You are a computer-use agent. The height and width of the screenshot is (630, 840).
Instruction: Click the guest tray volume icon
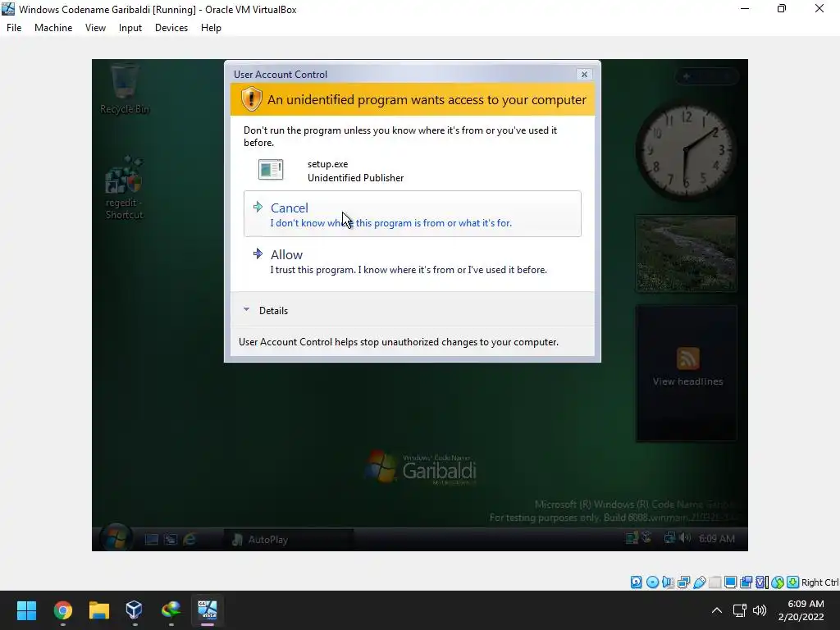(685, 538)
